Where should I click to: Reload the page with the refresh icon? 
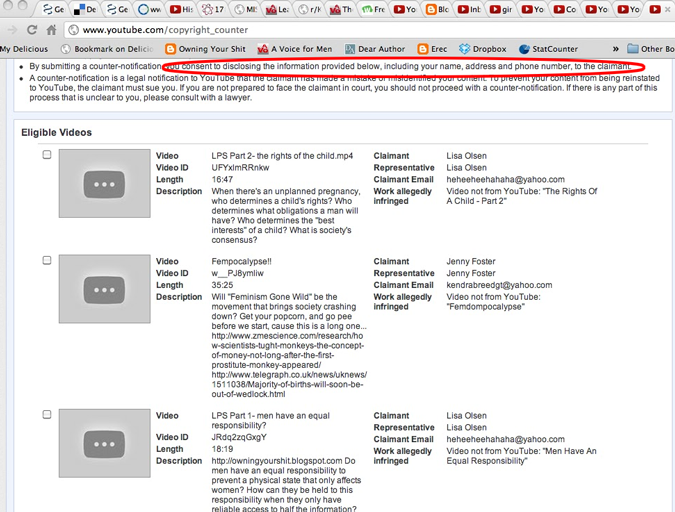coord(32,30)
